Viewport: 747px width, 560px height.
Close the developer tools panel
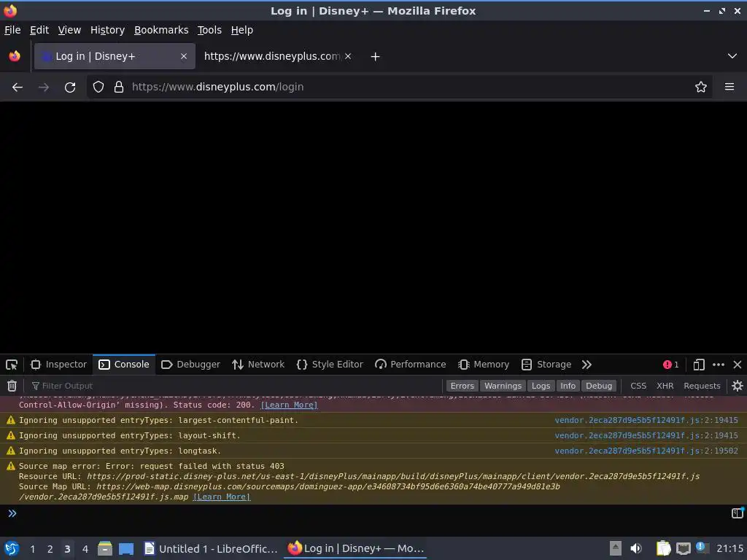[738, 365]
